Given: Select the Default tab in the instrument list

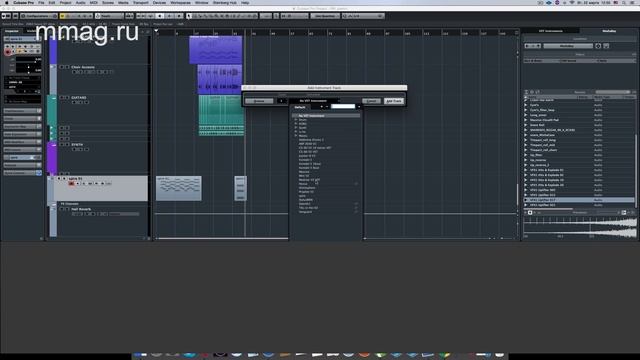Looking at the screenshot, I should coord(300,107).
